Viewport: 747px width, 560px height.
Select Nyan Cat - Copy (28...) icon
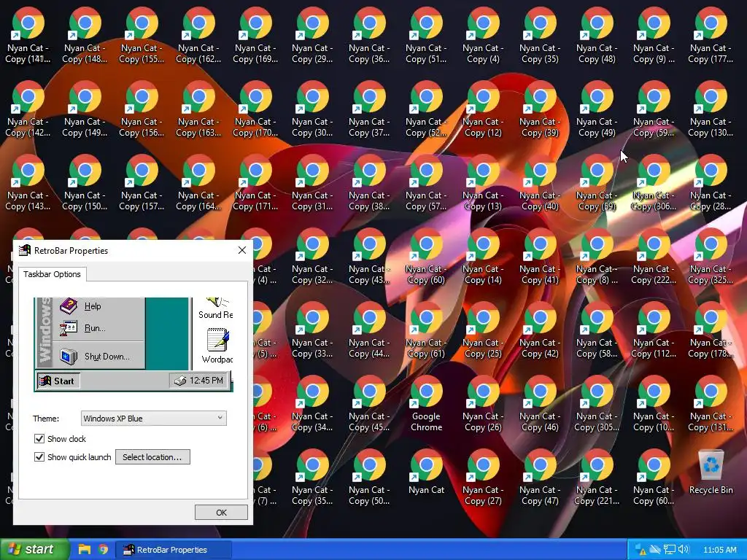point(711,183)
